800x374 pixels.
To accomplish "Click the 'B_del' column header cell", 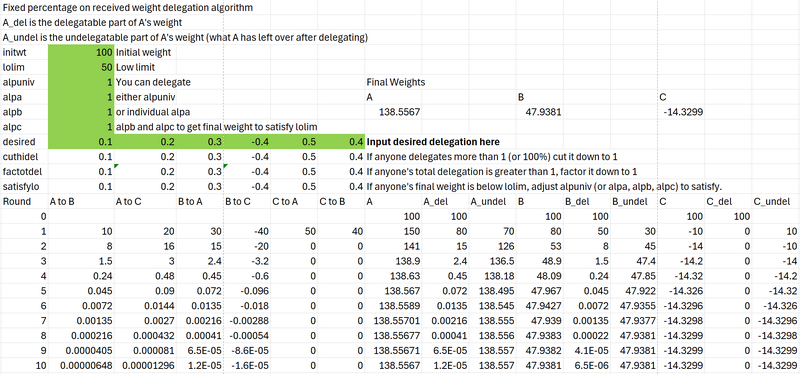I will 587,201.
